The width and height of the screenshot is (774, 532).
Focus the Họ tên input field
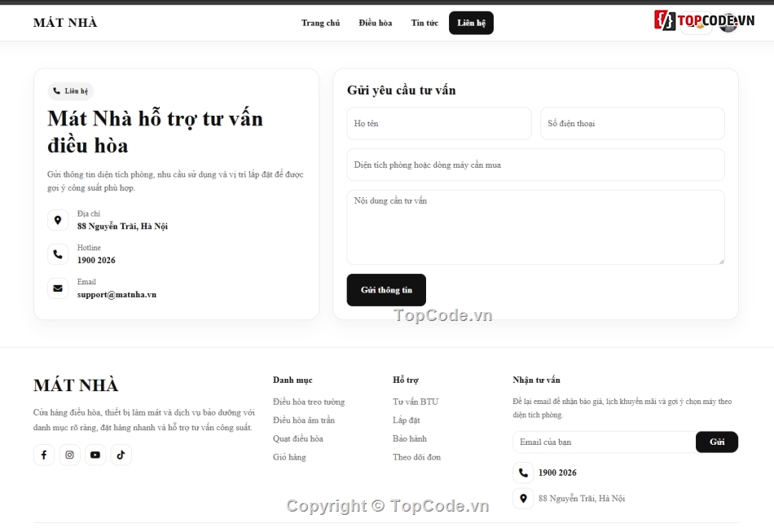pyautogui.click(x=439, y=123)
